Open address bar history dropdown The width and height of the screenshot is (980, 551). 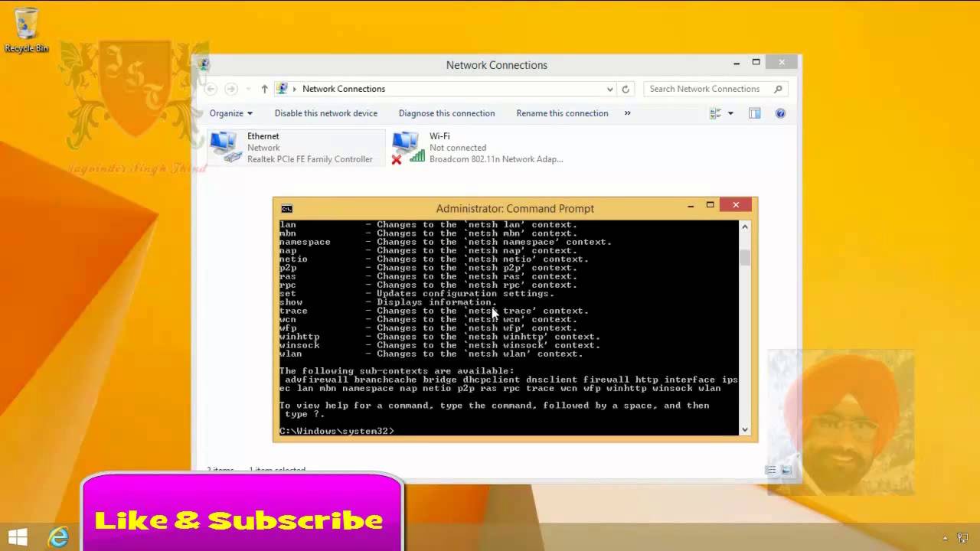click(609, 89)
